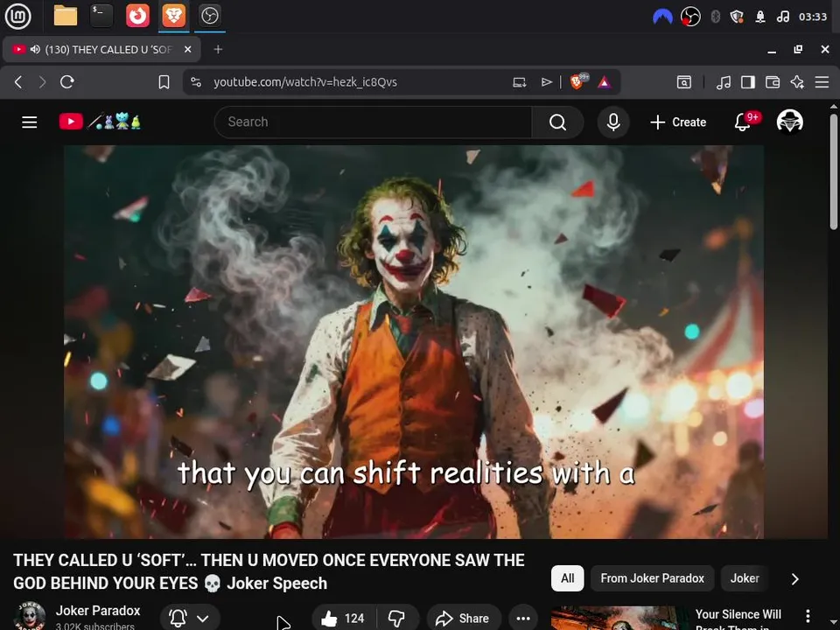This screenshot has height=630, width=840.
Task: Click the NordVPN tray icon
Action: pyautogui.click(x=662, y=17)
